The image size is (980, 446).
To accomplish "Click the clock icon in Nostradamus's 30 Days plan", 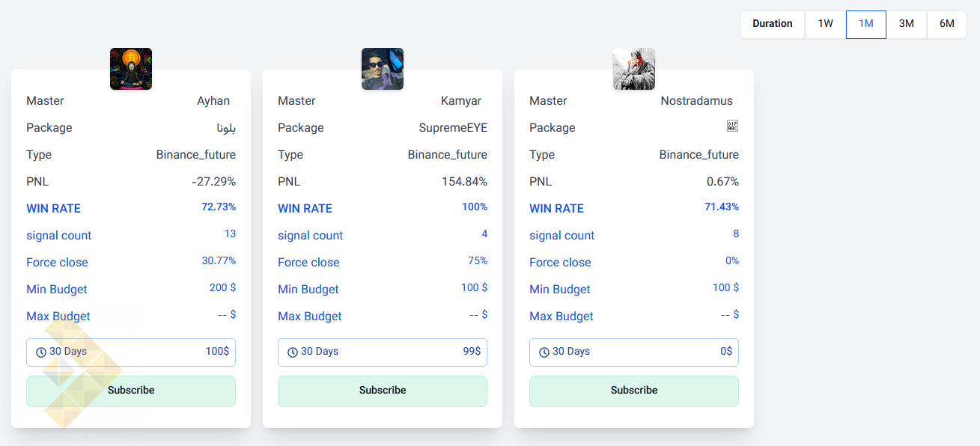I will pos(544,352).
